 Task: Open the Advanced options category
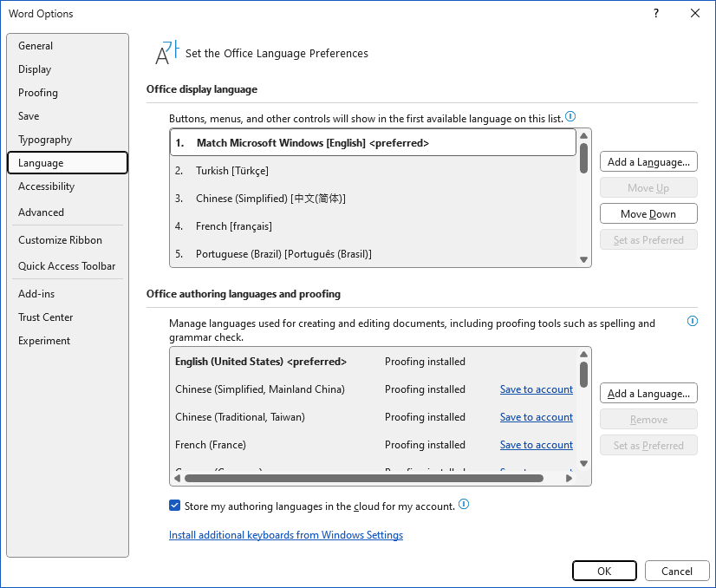pyautogui.click(x=68, y=212)
